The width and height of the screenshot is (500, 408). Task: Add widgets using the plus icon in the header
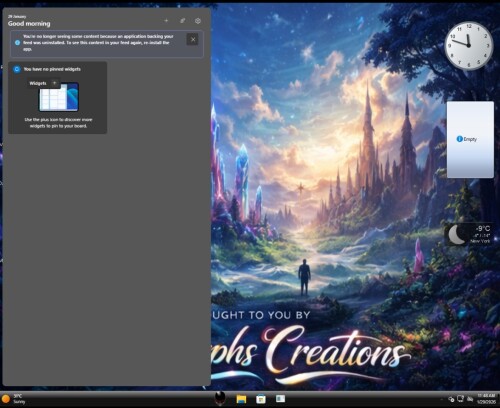pyautogui.click(x=166, y=21)
